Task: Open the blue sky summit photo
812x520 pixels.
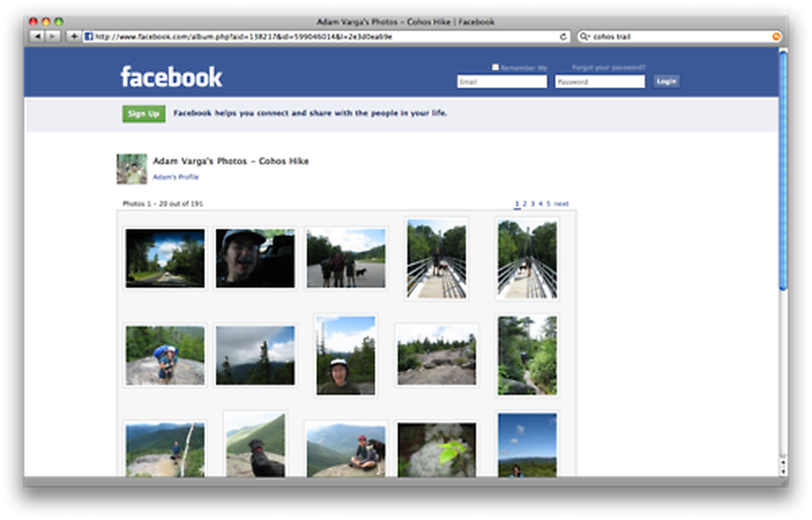Action: (527, 444)
